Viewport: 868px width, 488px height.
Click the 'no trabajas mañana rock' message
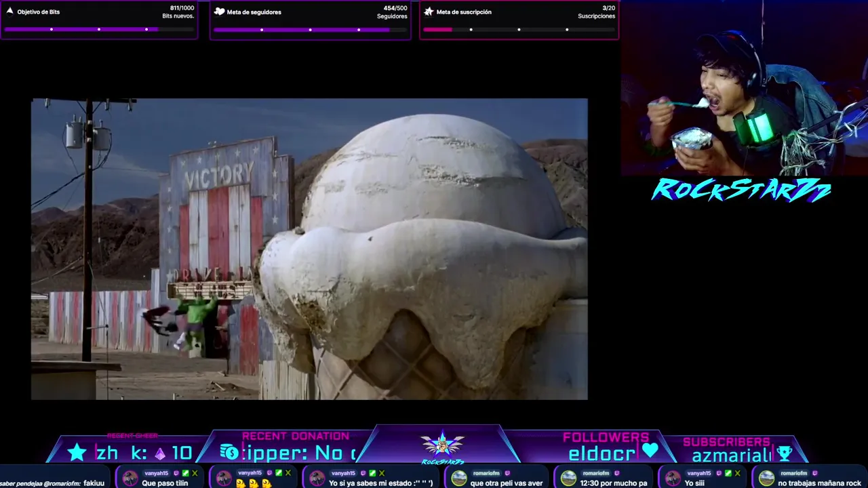pyautogui.click(x=820, y=483)
